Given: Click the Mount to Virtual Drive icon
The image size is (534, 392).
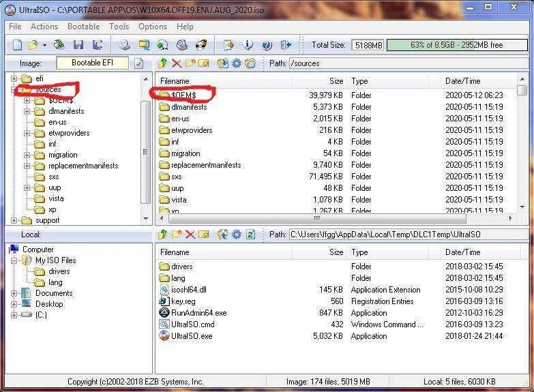Looking at the screenshot, I should 182,45.
